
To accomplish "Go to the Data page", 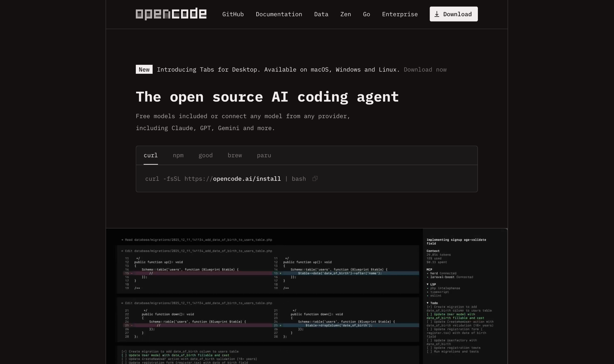I will (321, 14).
